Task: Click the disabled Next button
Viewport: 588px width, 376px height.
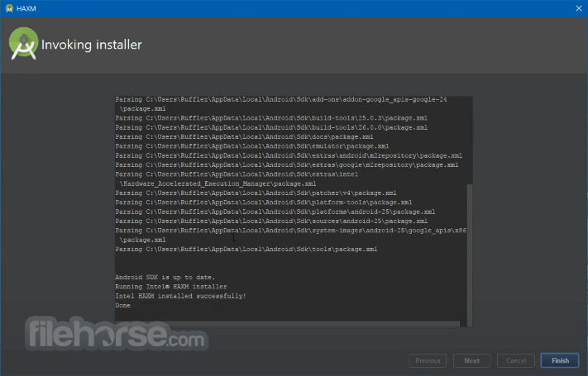Action: 471,360
